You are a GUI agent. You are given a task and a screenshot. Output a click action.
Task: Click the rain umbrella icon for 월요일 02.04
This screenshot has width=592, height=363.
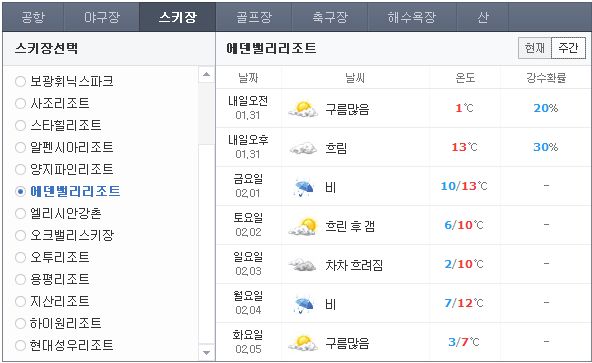[x=304, y=304]
